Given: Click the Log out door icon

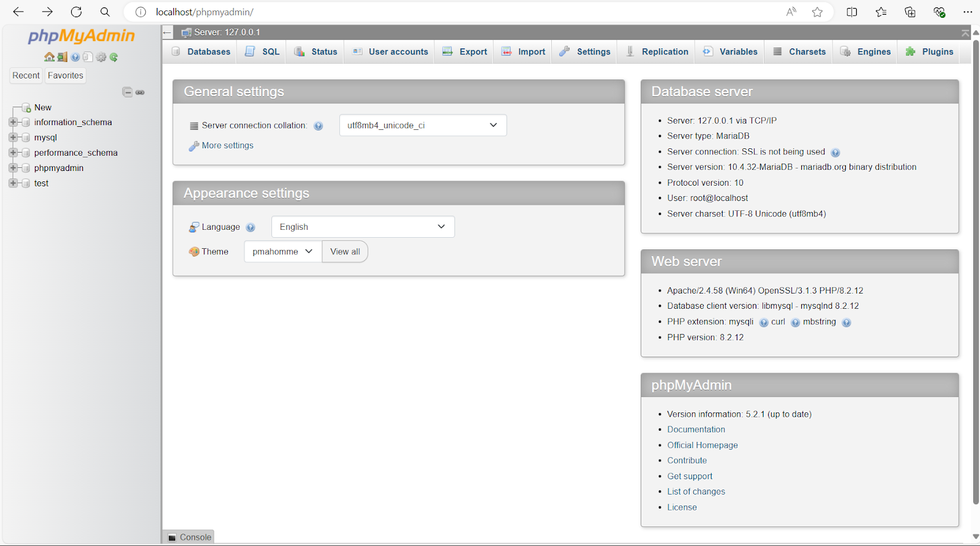Looking at the screenshot, I should pyautogui.click(x=62, y=57).
